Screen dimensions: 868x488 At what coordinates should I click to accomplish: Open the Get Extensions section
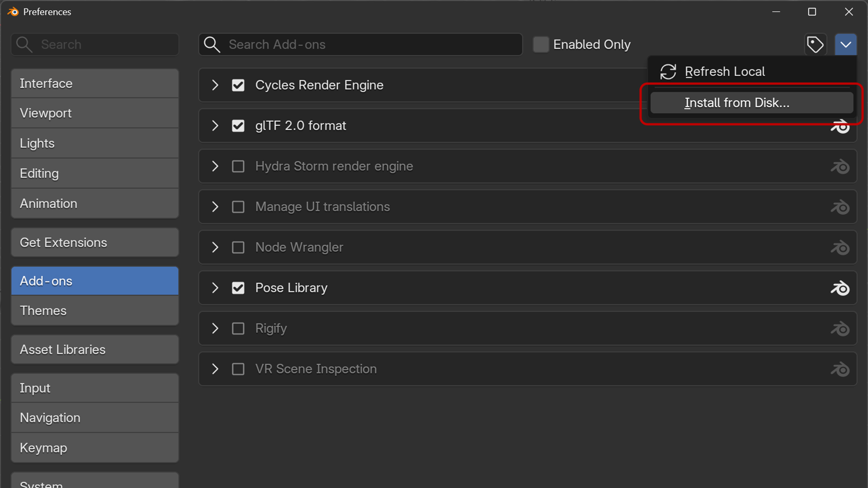(x=95, y=243)
